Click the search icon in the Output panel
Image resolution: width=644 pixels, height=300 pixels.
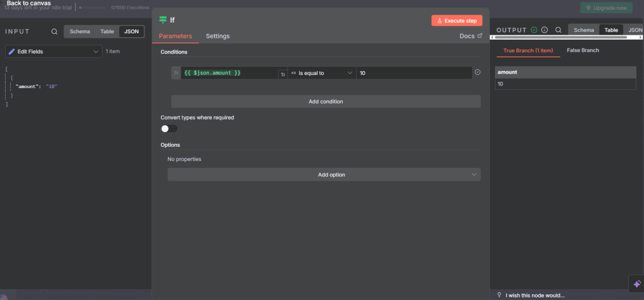click(x=558, y=30)
